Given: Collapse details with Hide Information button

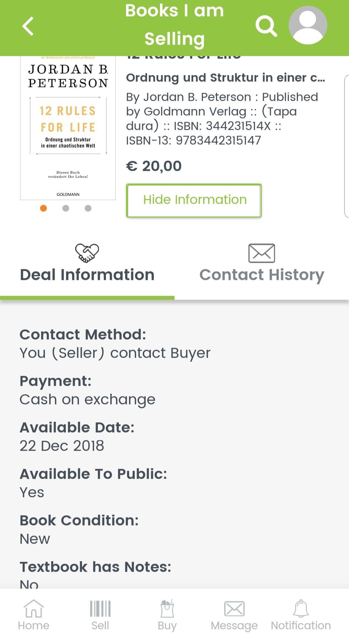Looking at the screenshot, I should [194, 200].
